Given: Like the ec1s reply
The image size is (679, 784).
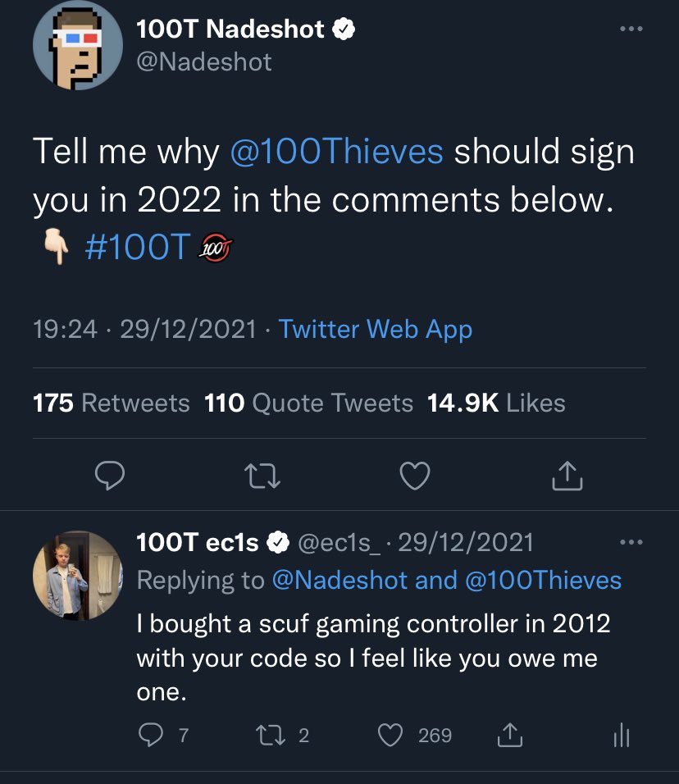Looking at the screenshot, I should click(x=392, y=735).
